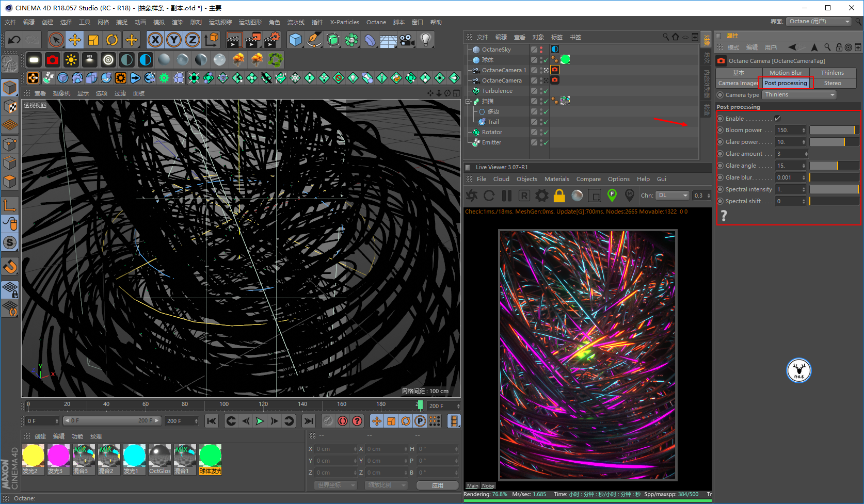Switch to the Post processing tab
Screen dimensions: 864x504
(x=786, y=83)
